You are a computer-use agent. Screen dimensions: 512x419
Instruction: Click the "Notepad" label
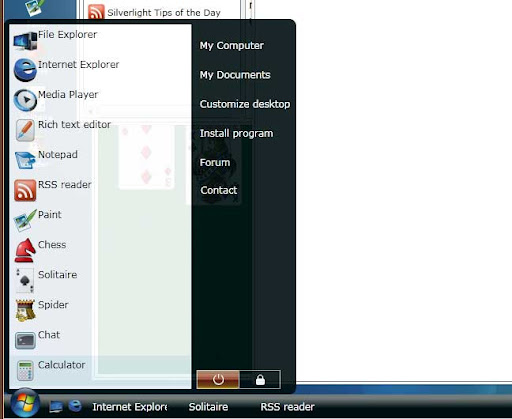58,155
